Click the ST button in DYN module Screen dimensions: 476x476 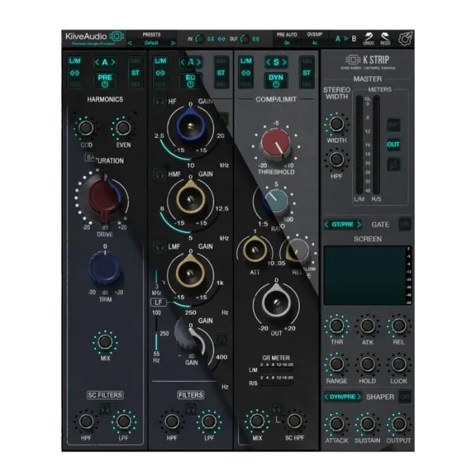pyautogui.click(x=306, y=74)
